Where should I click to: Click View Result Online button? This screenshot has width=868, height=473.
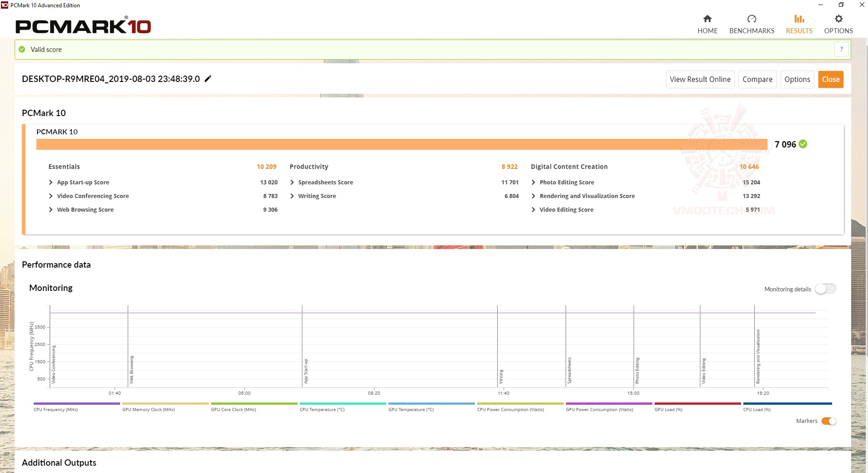700,79
